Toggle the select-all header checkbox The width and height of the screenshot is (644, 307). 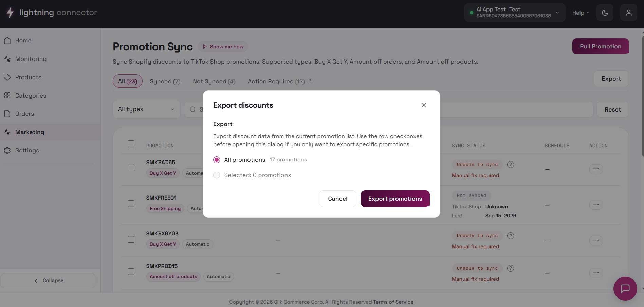[x=131, y=144]
